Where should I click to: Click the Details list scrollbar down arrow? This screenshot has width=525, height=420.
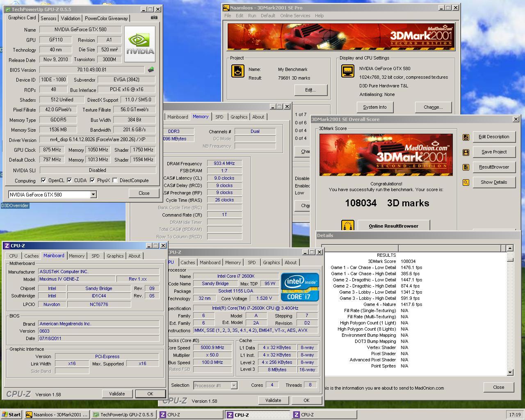pos(510,372)
